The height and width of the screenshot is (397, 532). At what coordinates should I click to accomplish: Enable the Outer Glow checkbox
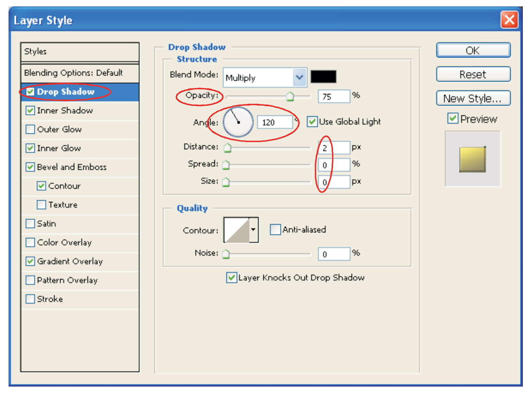coord(31,130)
